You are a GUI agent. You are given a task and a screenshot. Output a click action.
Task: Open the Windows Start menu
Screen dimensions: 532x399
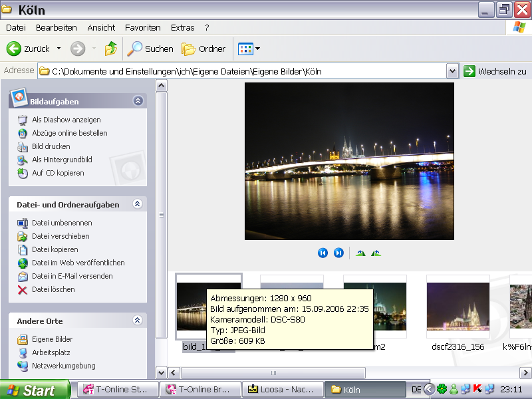coord(35,390)
